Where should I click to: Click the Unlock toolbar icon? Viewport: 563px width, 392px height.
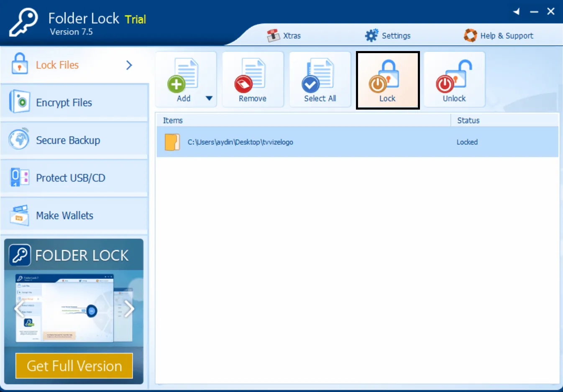tap(454, 80)
